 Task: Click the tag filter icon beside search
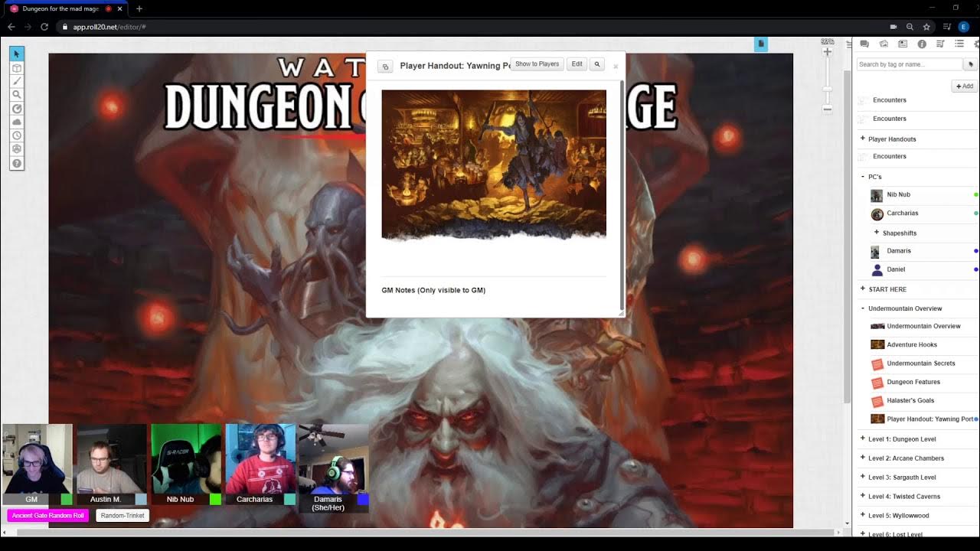971,64
